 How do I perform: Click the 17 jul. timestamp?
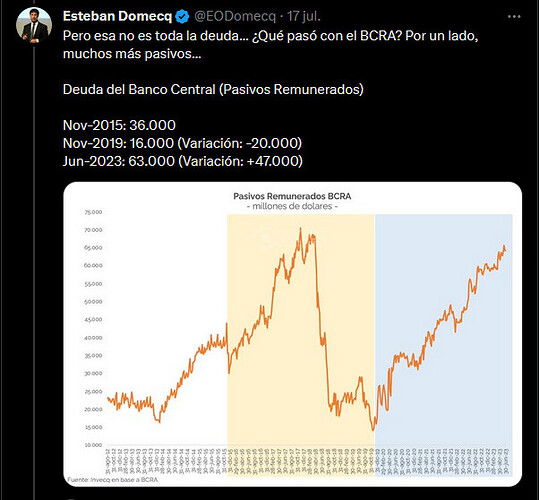(304, 16)
